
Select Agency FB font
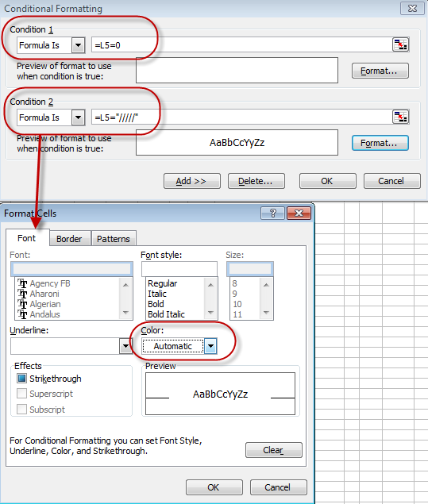[50, 283]
